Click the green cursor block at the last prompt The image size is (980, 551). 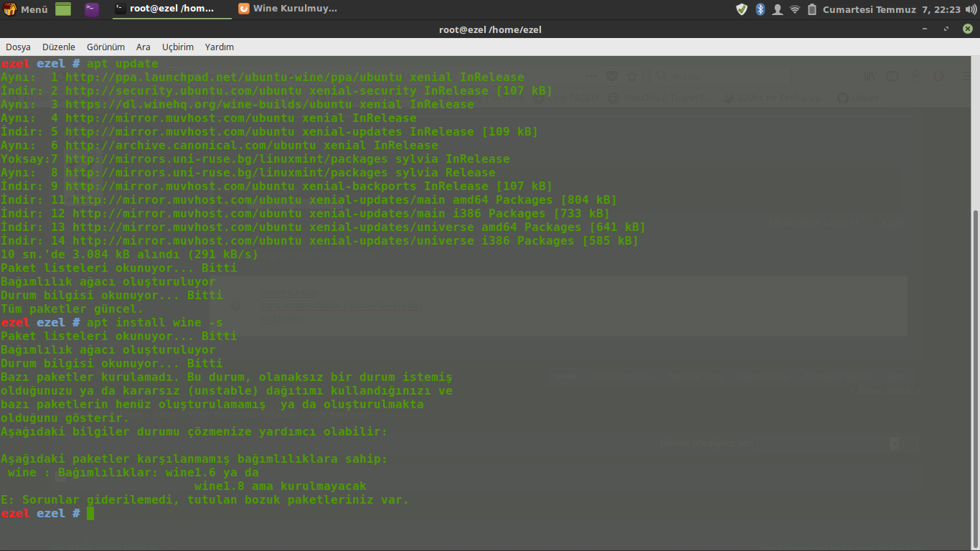click(x=90, y=514)
